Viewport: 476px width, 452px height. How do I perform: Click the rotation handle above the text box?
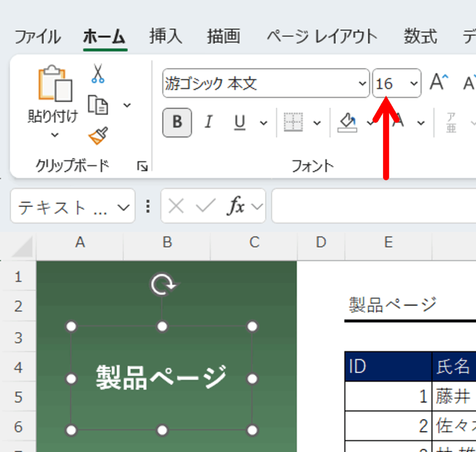pyautogui.click(x=162, y=285)
